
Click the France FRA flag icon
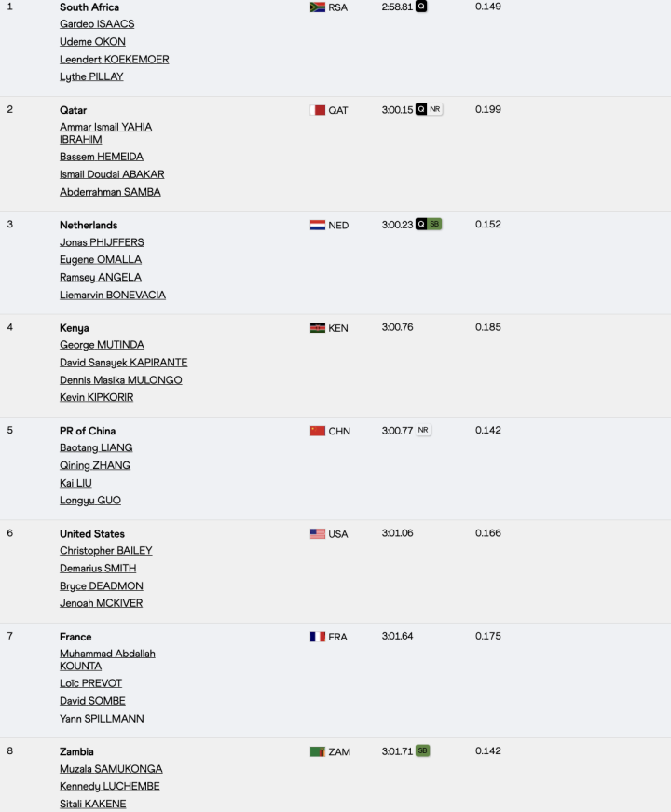[316, 636]
